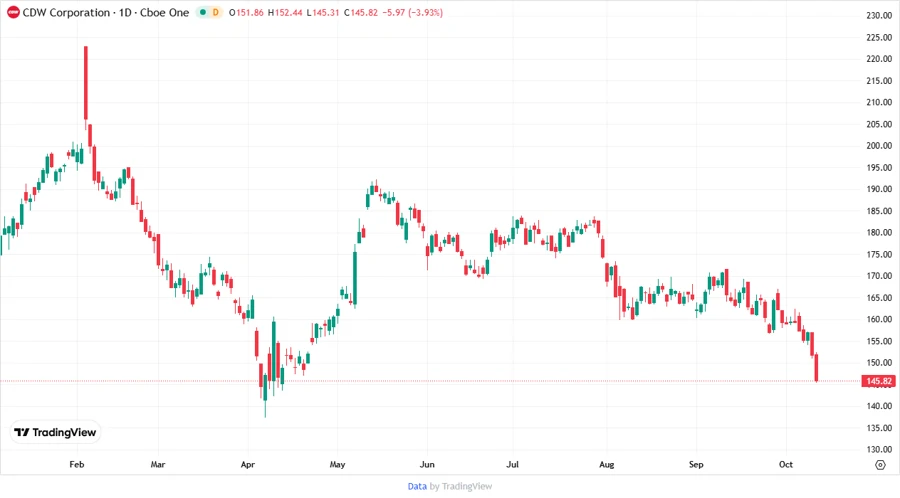This screenshot has height=498, width=900.
Task: Click the Jun label on time axis
Action: [x=427, y=464]
